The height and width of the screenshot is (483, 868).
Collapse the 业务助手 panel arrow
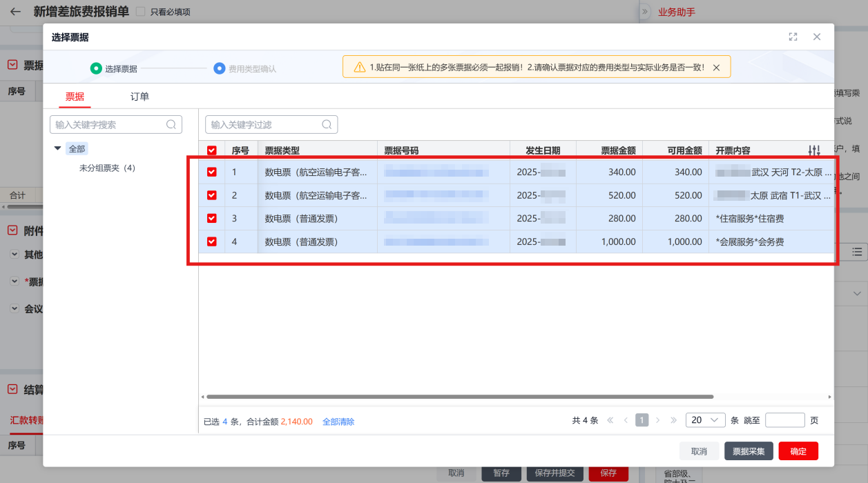coord(645,12)
